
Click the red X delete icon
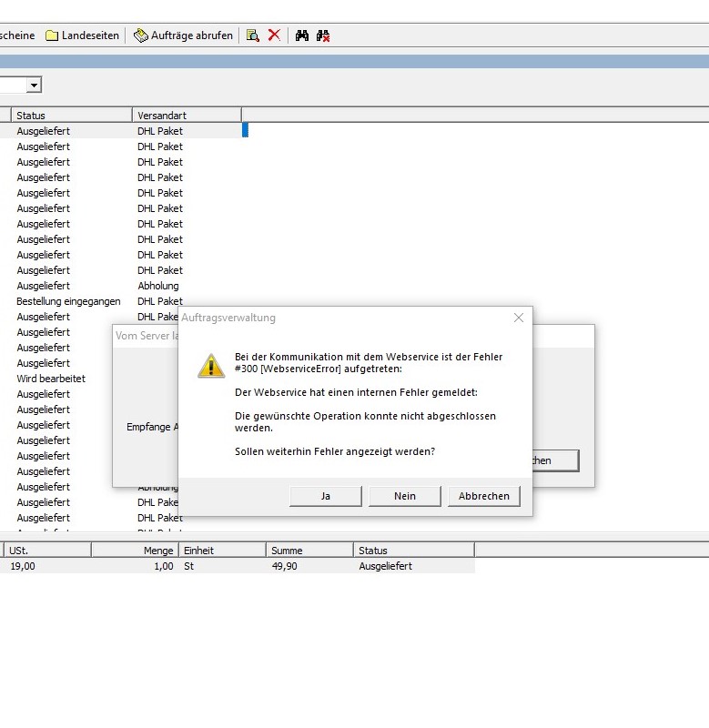[x=274, y=35]
